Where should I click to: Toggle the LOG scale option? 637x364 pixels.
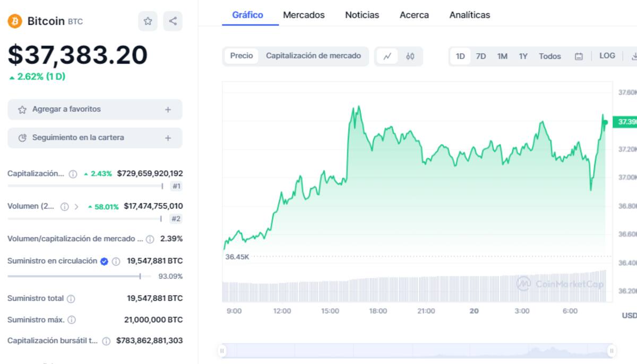click(607, 56)
